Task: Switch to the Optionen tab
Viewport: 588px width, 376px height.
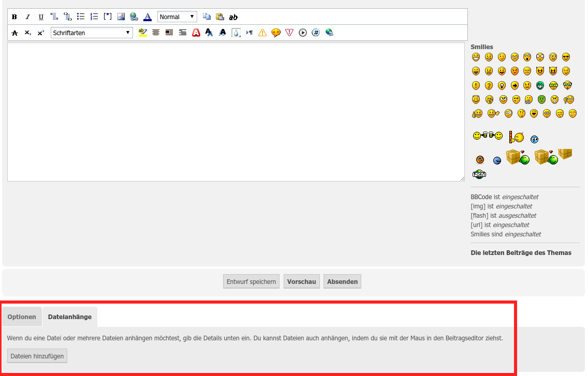Action: [22, 317]
